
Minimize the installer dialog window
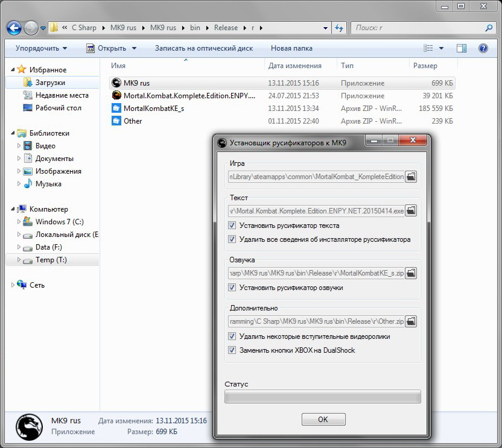[374, 140]
